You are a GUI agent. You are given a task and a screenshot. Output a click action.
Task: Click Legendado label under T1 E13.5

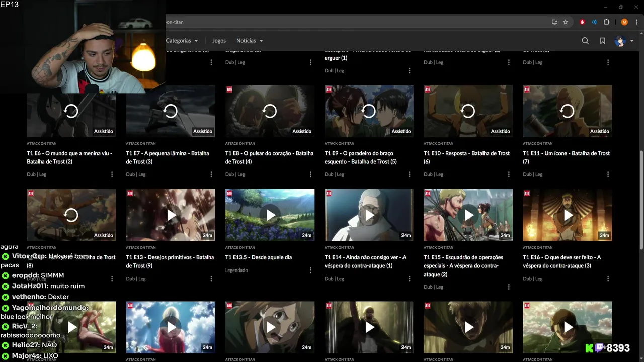(236, 270)
